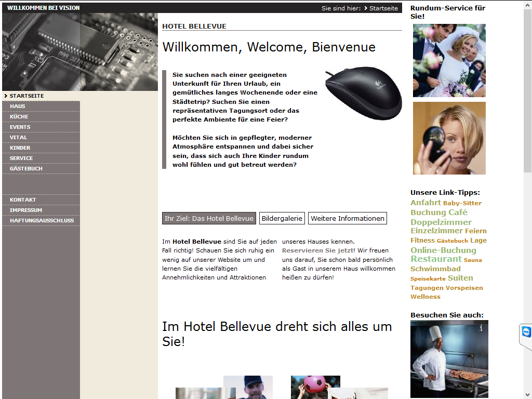
Task: Click the Reservieren Sie jetzt! link
Action: click(318, 250)
